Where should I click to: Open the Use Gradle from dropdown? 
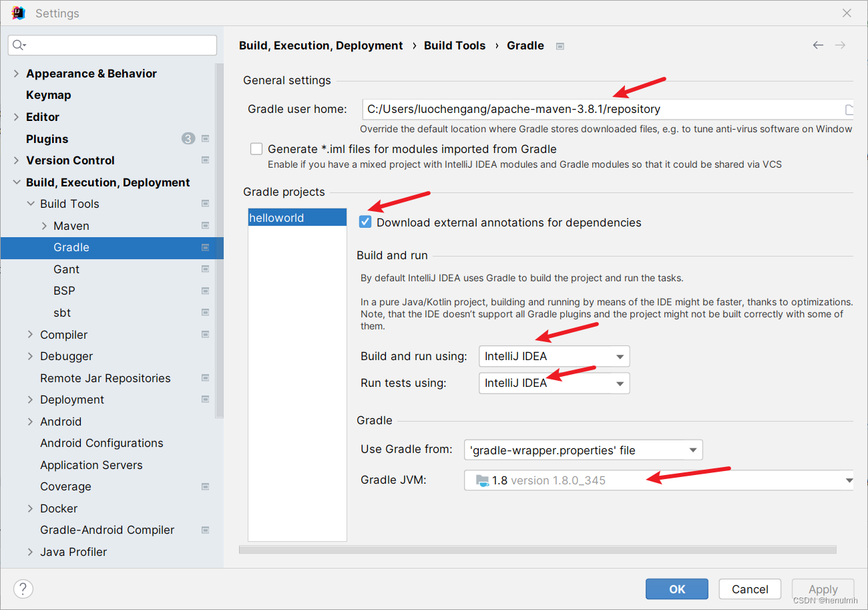(584, 450)
